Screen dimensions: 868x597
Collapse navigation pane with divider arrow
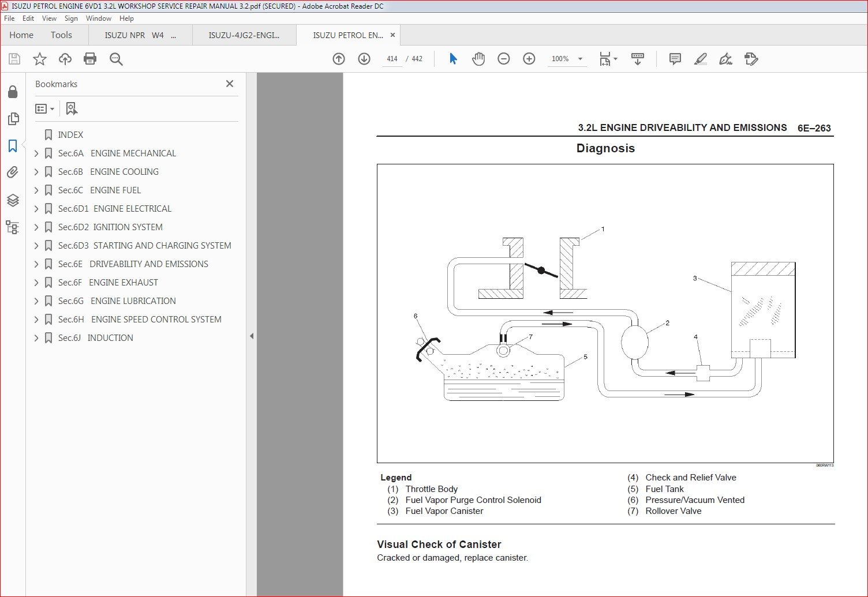click(252, 336)
